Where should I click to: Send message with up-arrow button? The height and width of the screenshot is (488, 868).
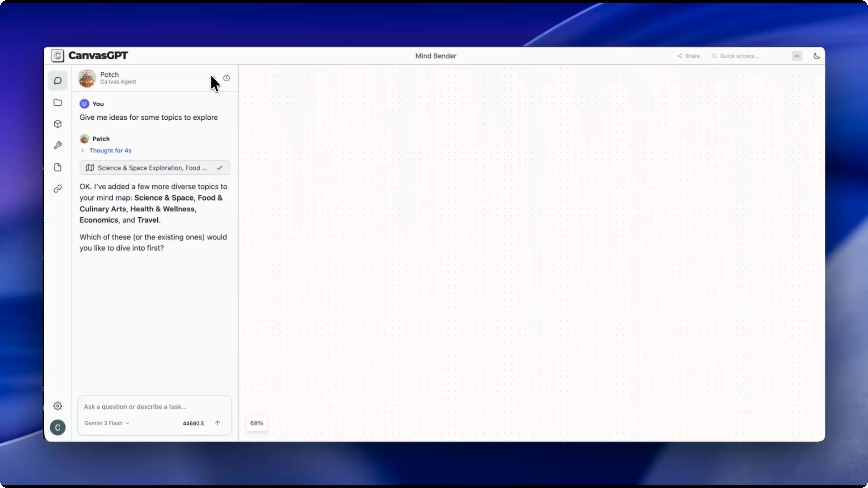(x=218, y=423)
